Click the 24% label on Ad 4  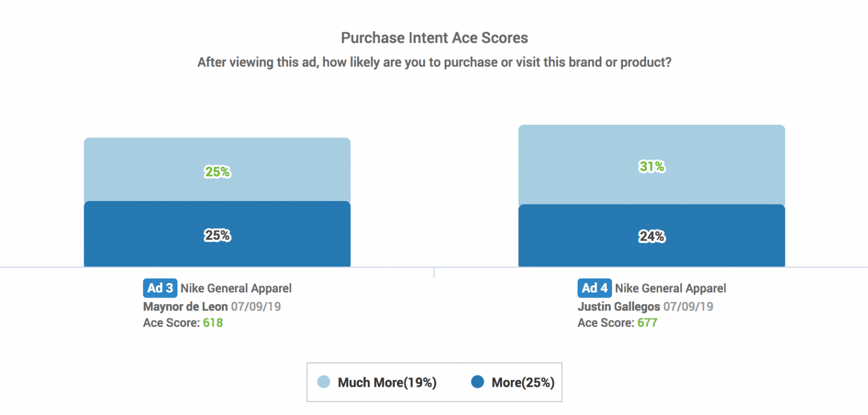pyautogui.click(x=652, y=237)
